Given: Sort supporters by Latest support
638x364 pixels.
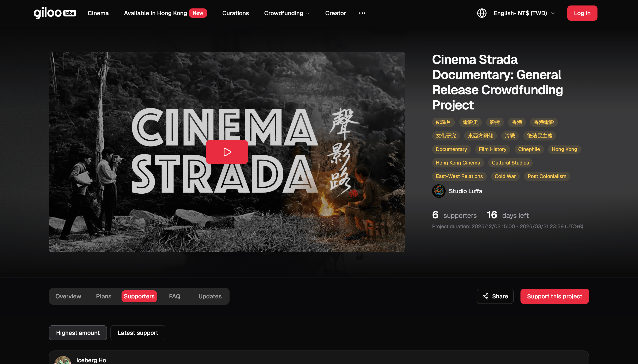Looking at the screenshot, I should pos(138,333).
